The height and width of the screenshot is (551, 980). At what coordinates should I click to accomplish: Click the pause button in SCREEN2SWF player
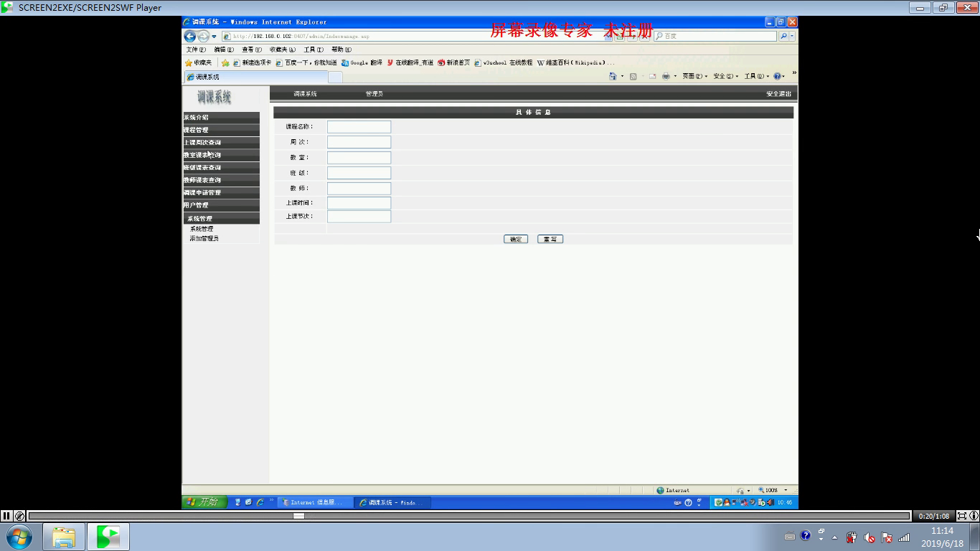[6, 515]
